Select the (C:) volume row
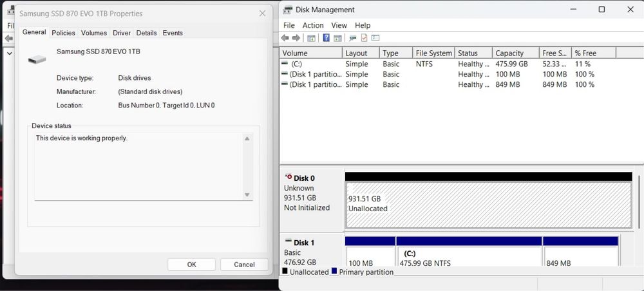The height and width of the screenshot is (291, 644). [x=448, y=64]
